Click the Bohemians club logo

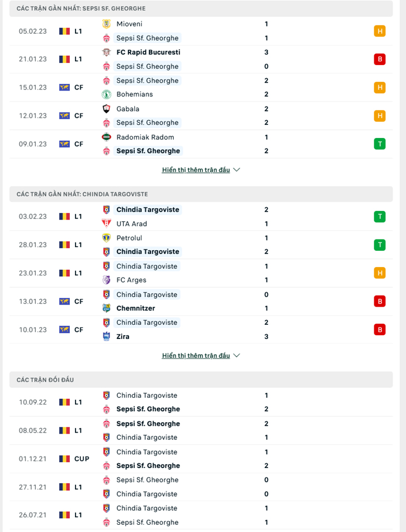106,95
